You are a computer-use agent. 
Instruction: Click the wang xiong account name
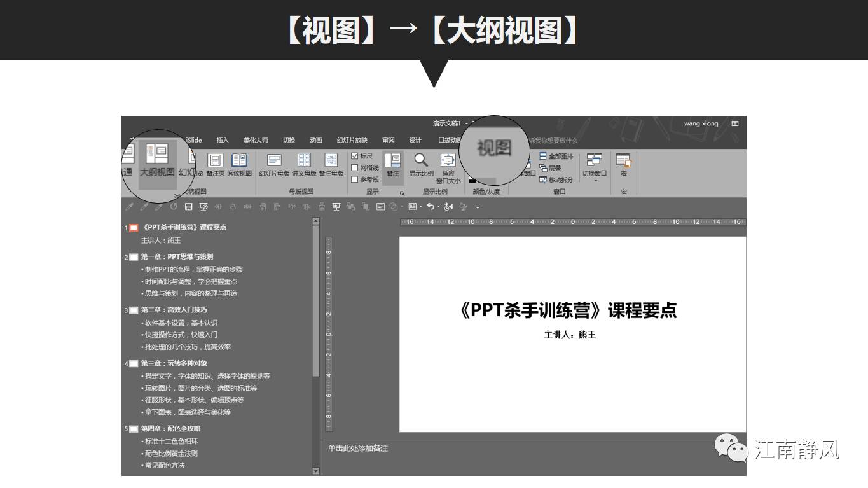click(x=701, y=123)
